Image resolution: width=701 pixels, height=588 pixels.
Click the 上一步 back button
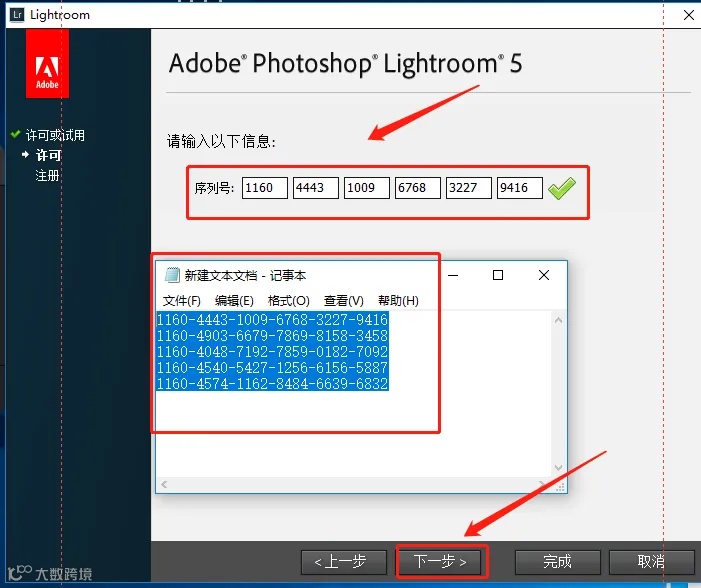344,562
